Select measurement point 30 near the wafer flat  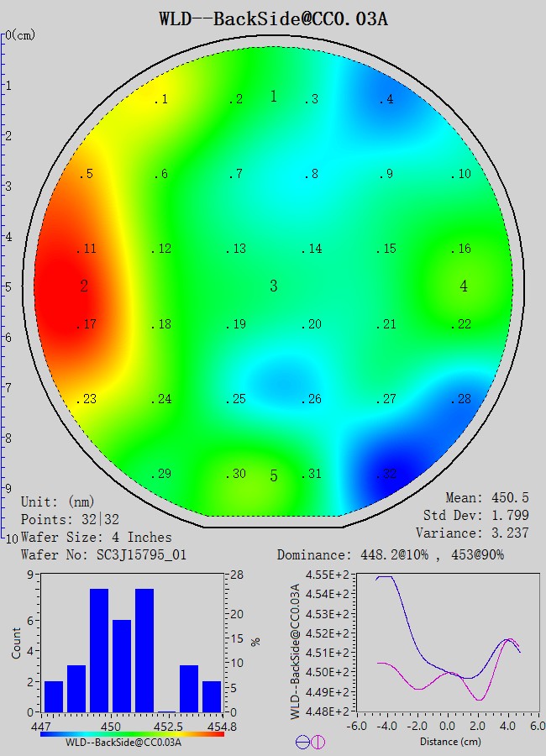point(237,475)
